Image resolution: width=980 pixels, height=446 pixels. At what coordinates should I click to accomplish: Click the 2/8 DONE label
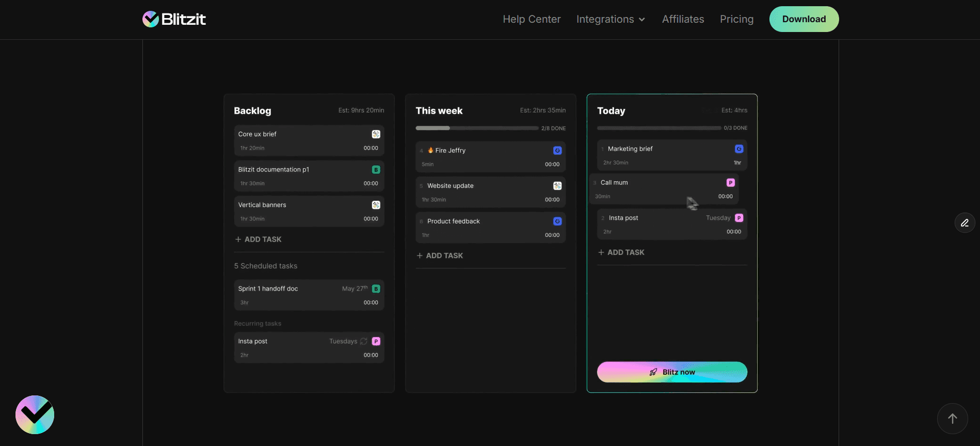[553, 128]
